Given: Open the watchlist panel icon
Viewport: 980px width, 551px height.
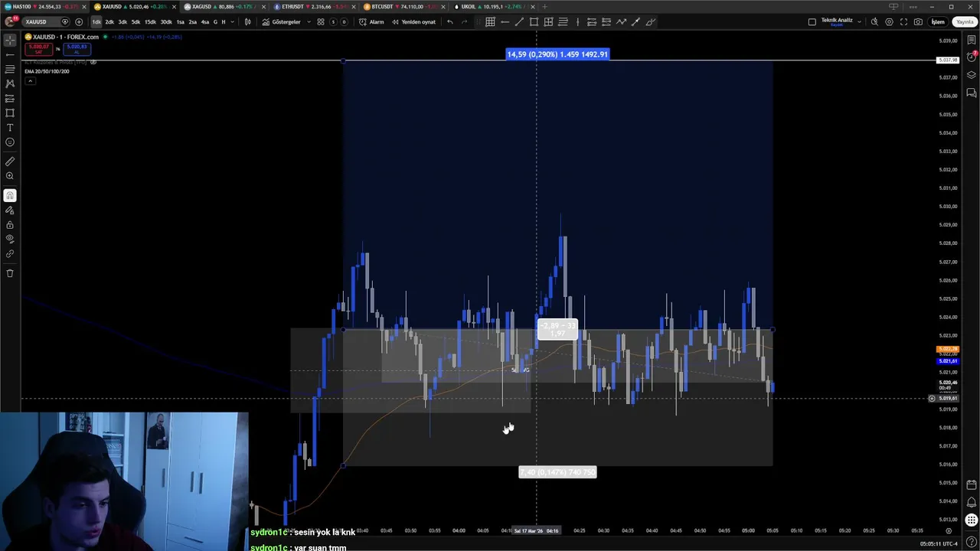Looking at the screenshot, I should 972,40.
